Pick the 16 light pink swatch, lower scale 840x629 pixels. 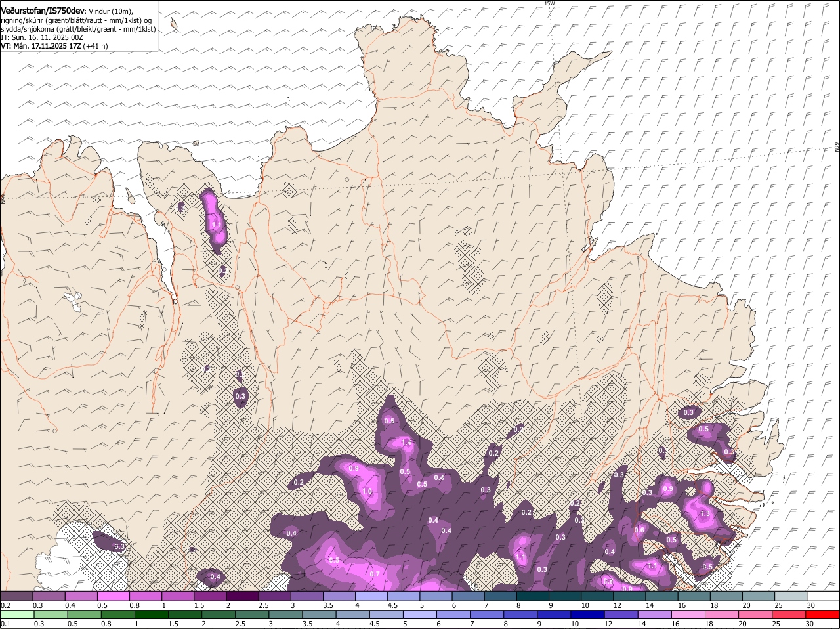pyautogui.click(x=688, y=615)
